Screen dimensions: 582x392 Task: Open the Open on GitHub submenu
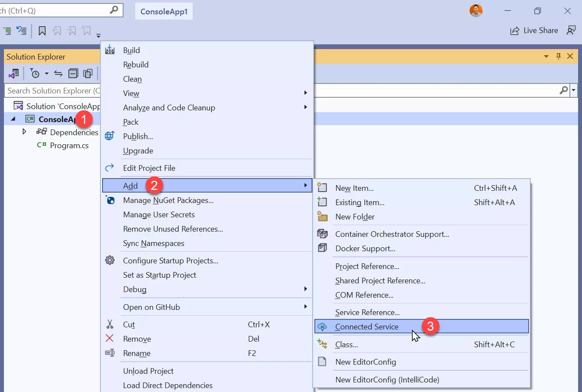point(207,307)
